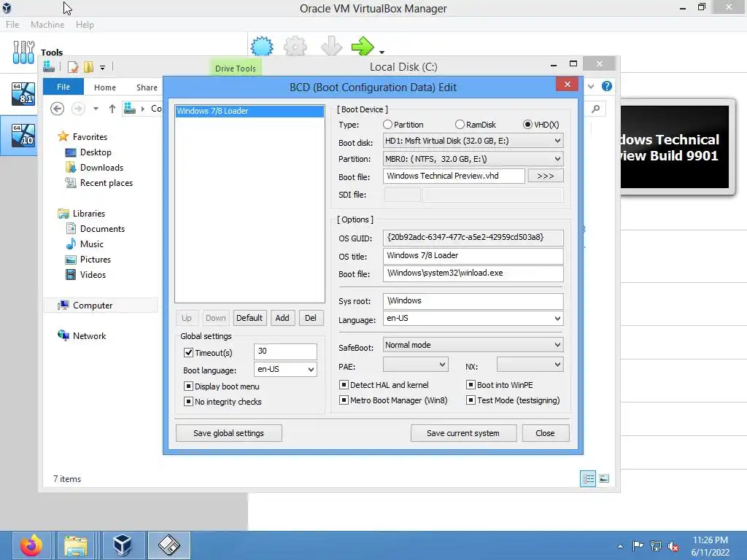Click the VirtualBox Settings gear icon
The image size is (747, 560).
[295, 46]
